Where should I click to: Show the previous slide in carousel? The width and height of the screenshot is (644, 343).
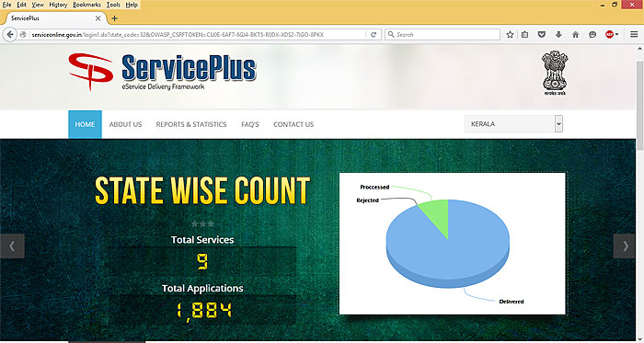coord(12,246)
